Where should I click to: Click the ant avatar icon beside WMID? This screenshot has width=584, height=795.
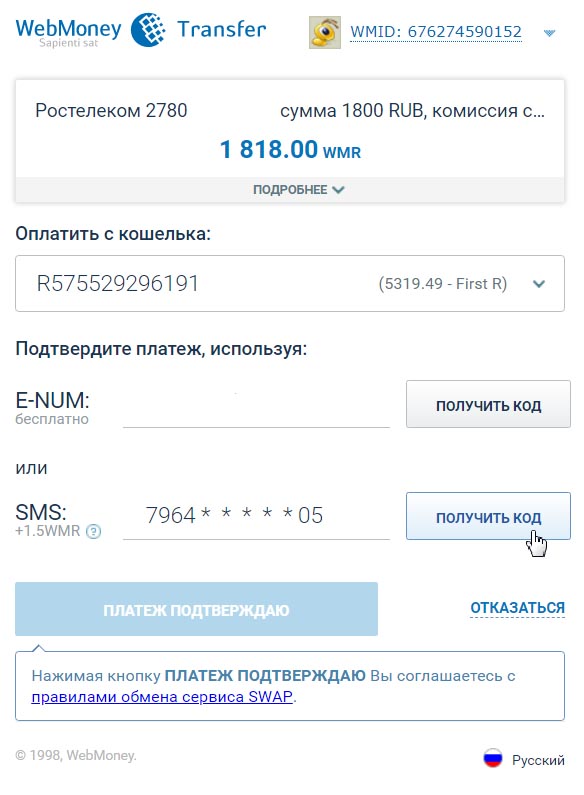point(324,32)
